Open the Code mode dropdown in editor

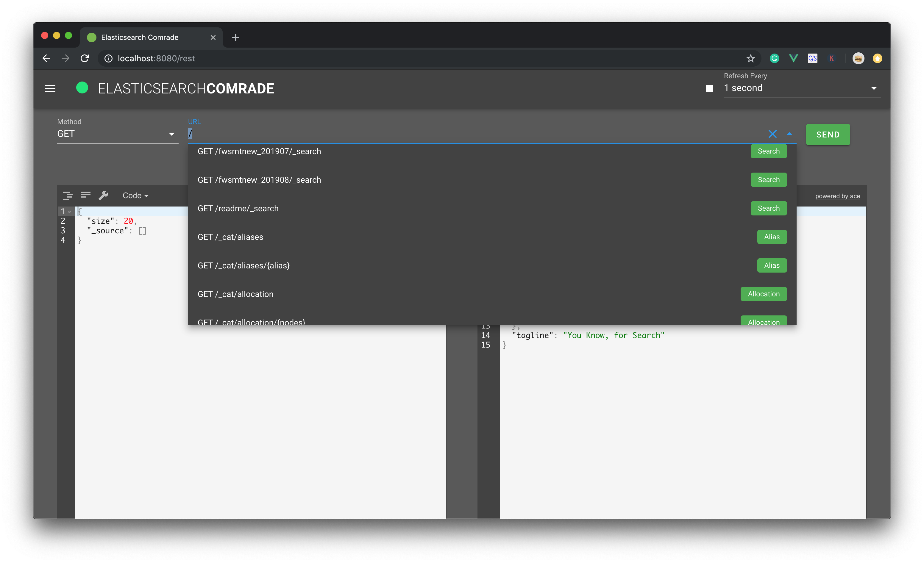[x=135, y=196]
